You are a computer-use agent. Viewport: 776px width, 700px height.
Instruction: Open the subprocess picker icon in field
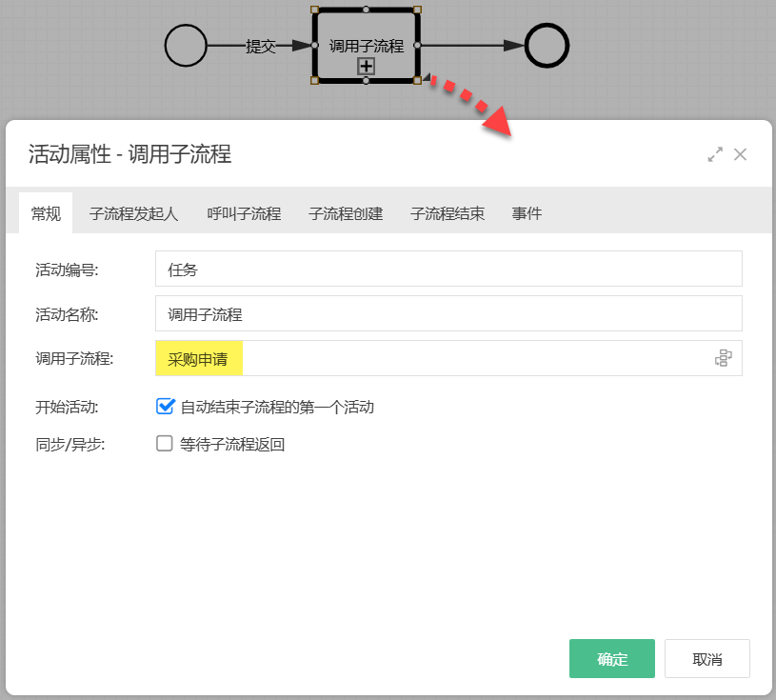(x=724, y=358)
